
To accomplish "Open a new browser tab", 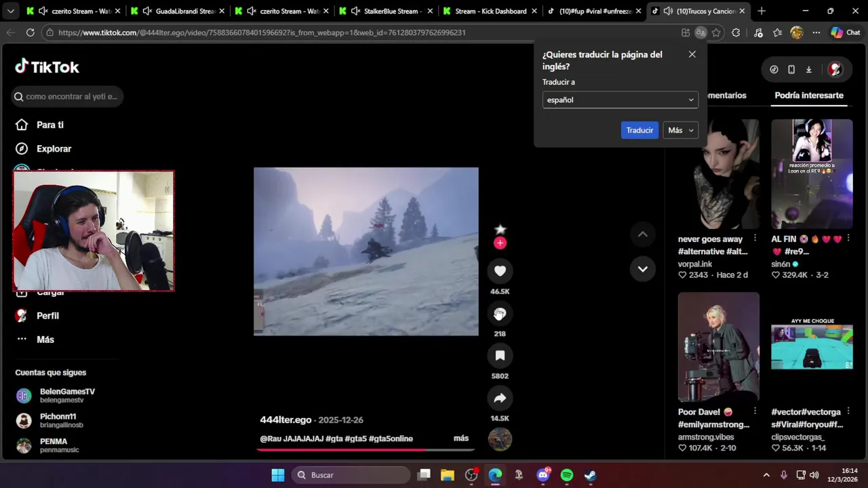I will tap(761, 11).
